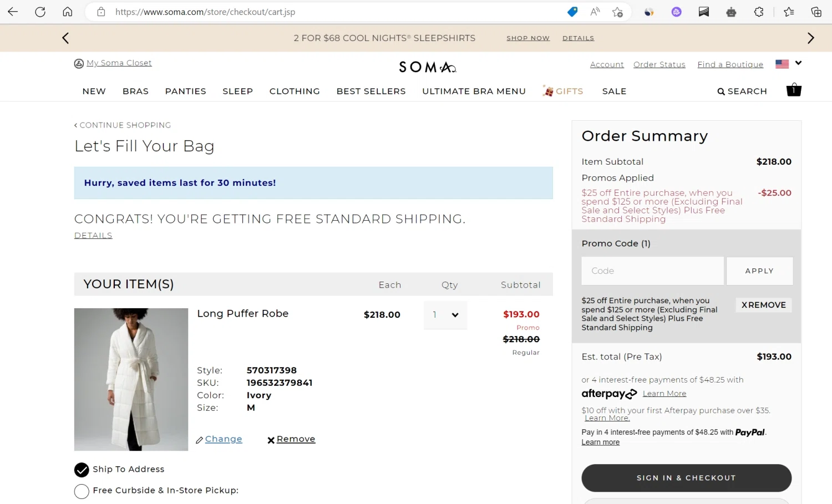Image resolution: width=832 pixels, height=504 pixels.
Task: Open the shopping bag icon
Action: tap(794, 90)
